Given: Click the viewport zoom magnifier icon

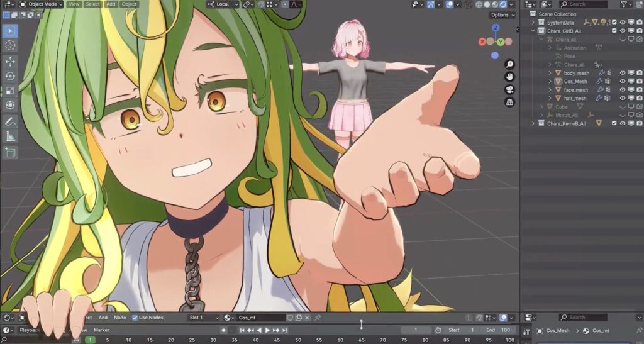Looking at the screenshot, I should (509, 64).
